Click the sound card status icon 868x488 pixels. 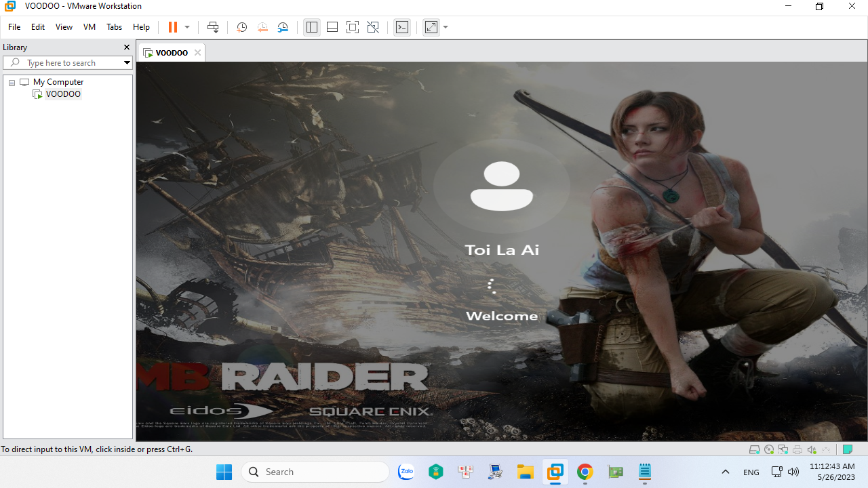(812, 449)
